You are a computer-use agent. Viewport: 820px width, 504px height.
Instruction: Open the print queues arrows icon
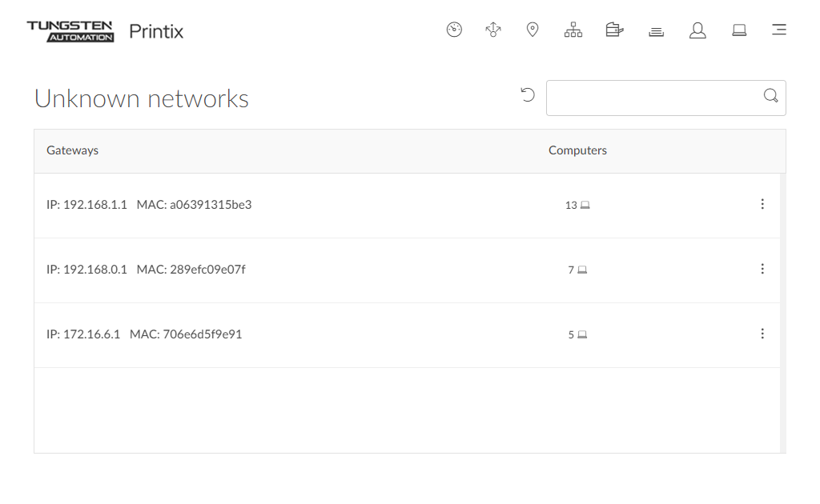point(493,30)
